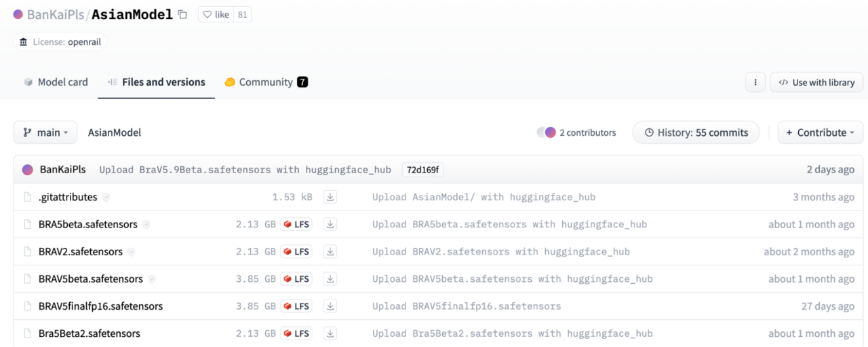Open the three-dot more options menu
The height and width of the screenshot is (347, 868).
[x=755, y=82]
